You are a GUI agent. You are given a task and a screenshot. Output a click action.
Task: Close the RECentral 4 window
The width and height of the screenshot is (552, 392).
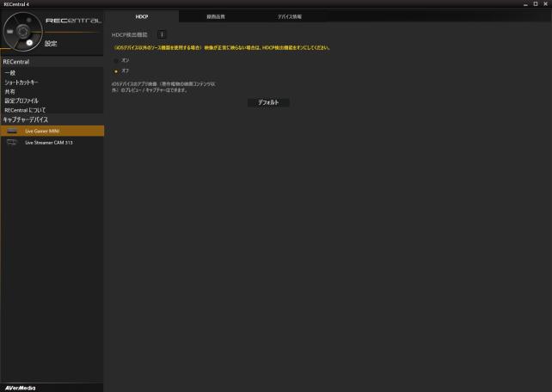pyautogui.click(x=545, y=4)
